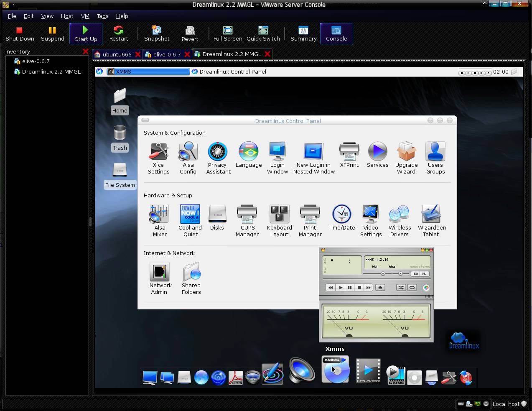Click the eject button in the XMMS player

click(x=380, y=288)
